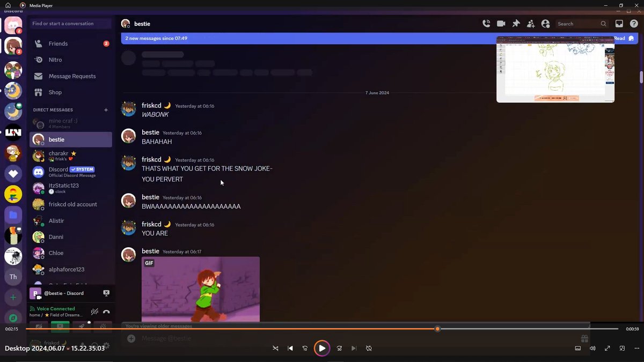Open the Th server icon
644x362 pixels.
(x=13, y=277)
